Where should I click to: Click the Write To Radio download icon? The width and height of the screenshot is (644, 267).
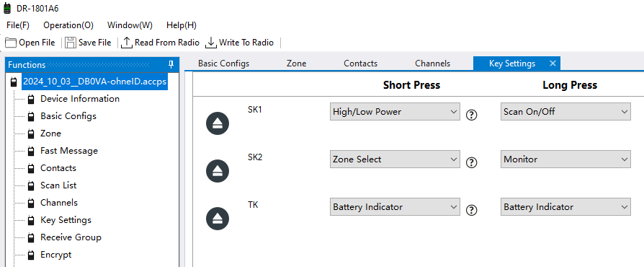(210, 43)
